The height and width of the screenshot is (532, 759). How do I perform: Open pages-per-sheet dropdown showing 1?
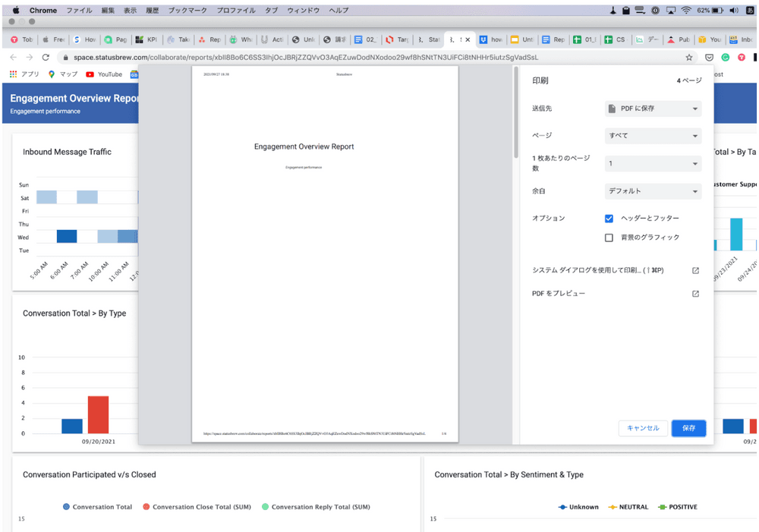pyautogui.click(x=653, y=164)
